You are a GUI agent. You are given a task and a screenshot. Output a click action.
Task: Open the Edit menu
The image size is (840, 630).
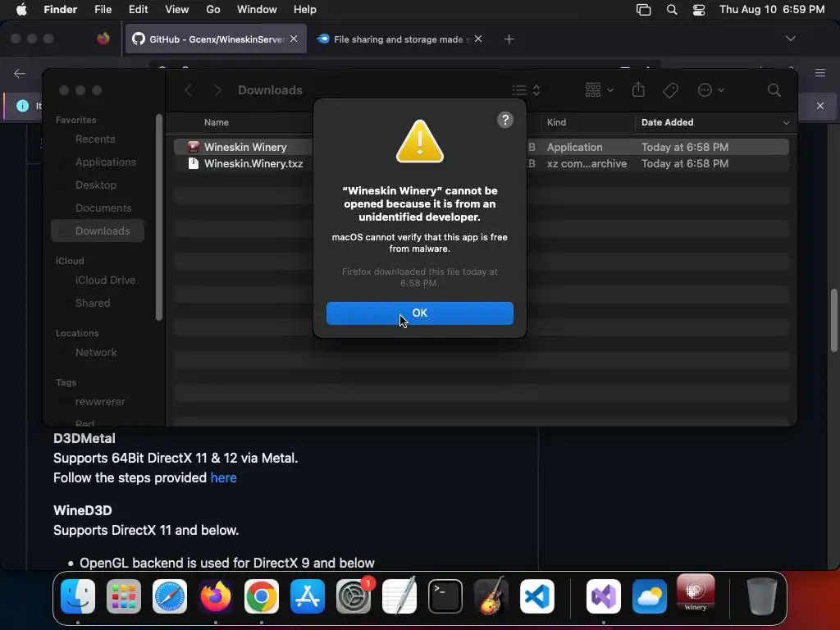point(138,10)
